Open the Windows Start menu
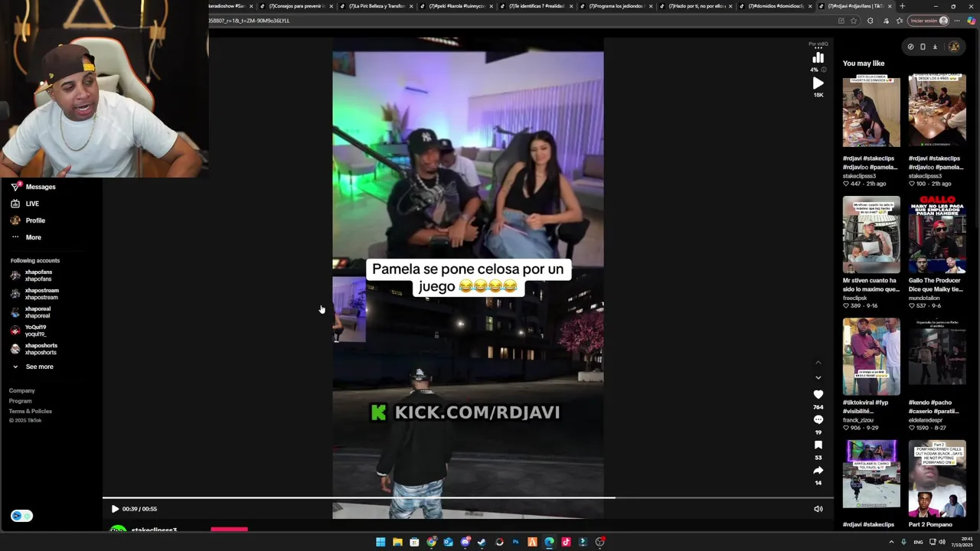 click(x=381, y=542)
